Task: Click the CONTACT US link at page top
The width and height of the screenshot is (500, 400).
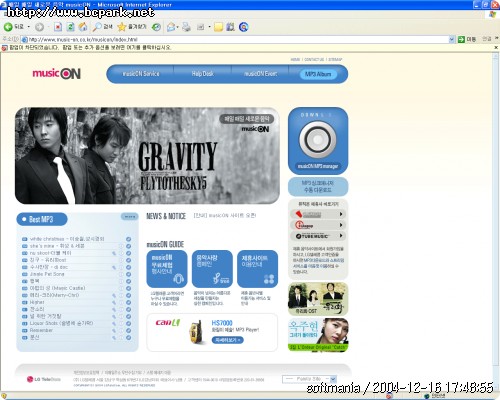Action: coord(314,59)
